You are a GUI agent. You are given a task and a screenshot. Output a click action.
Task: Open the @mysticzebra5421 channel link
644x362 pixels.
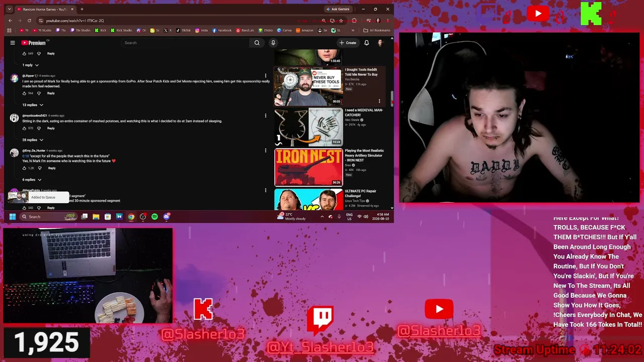[x=35, y=116]
